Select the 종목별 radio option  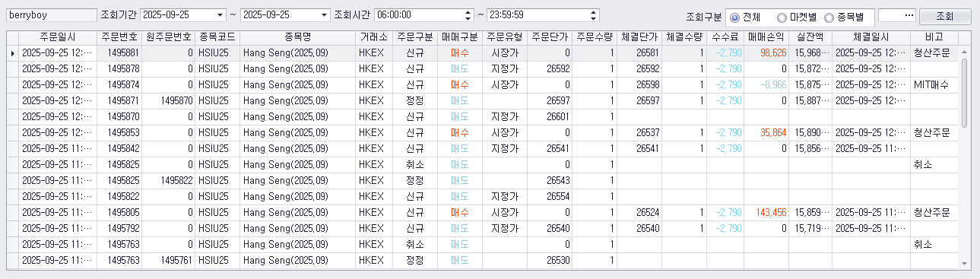(846, 15)
